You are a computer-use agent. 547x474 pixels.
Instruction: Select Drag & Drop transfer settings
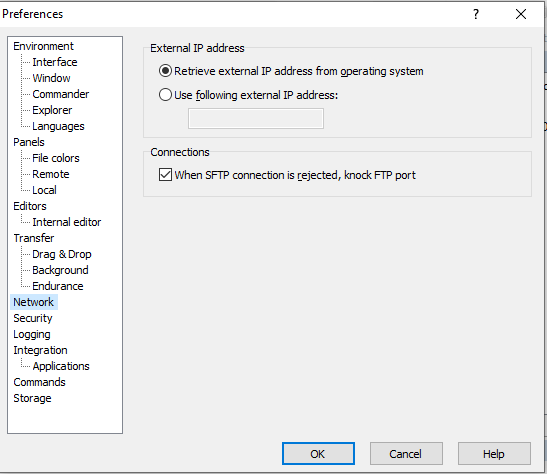(x=62, y=254)
